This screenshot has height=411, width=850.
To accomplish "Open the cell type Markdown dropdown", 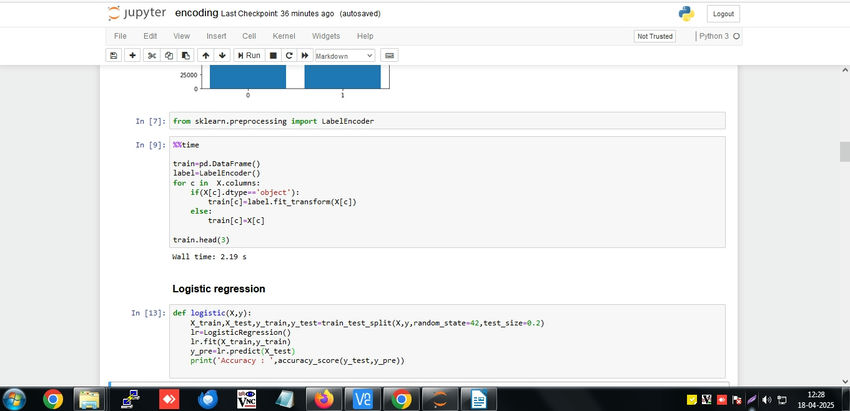I will point(344,55).
